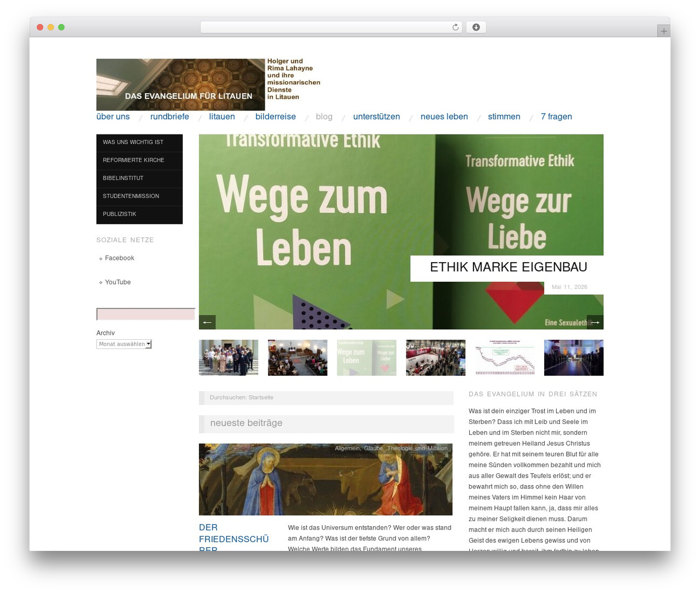Click the Theologie und Mission category tag
This screenshot has width=700, height=593.
(x=417, y=449)
